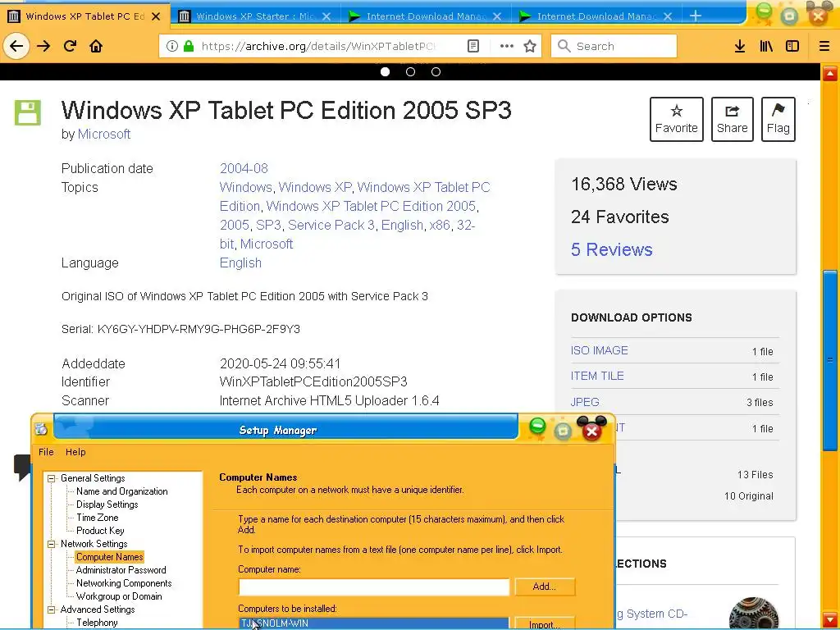
Task: Select Workgroup or Domain tree item
Action: point(119,596)
